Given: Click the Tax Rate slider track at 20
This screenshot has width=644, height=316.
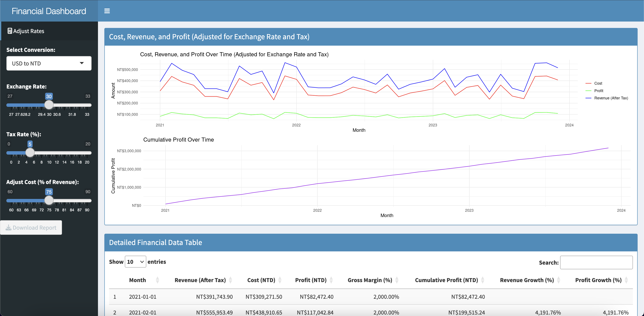Looking at the screenshot, I should point(88,153).
